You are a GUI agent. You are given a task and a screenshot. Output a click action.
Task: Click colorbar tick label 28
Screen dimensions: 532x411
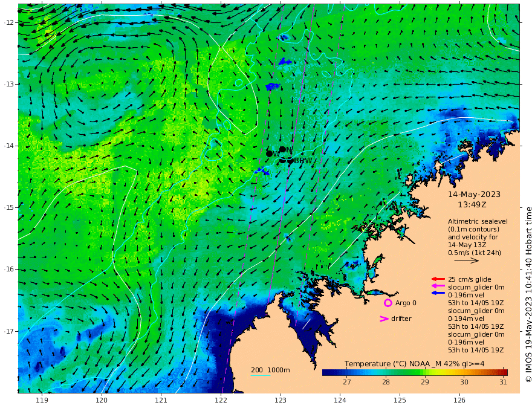(386, 382)
